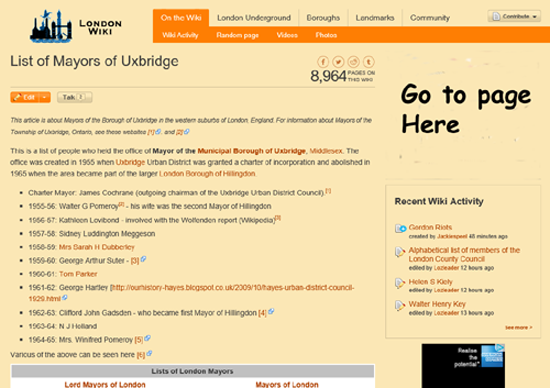
Task: Click the edit icon beside Helen S Kiely
Action: 400,283
